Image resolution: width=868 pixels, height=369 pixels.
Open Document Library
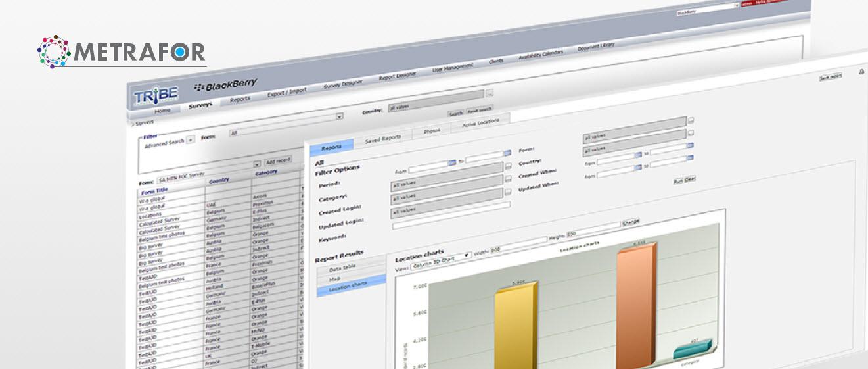tap(596, 47)
